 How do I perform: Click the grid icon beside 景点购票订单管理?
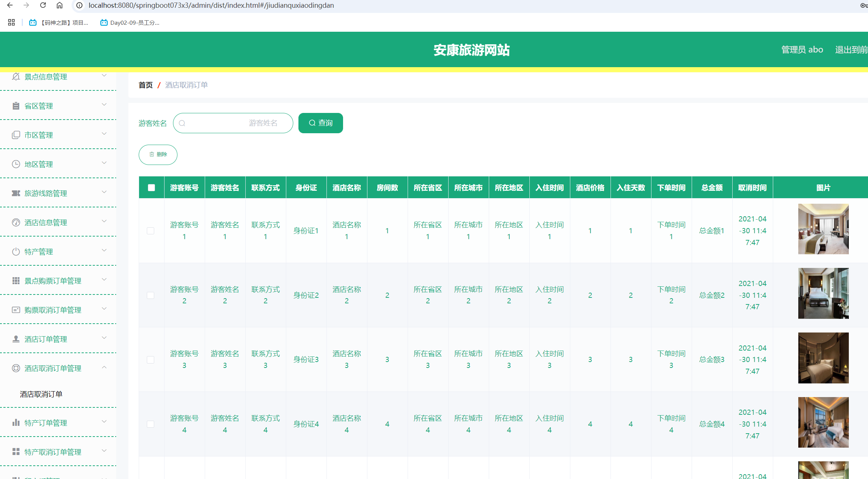click(16, 281)
